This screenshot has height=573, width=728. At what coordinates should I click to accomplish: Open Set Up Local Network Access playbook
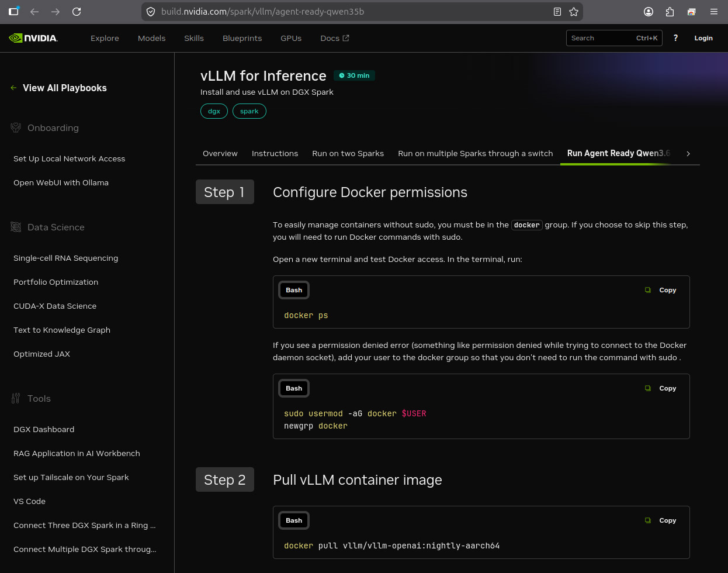pos(69,158)
